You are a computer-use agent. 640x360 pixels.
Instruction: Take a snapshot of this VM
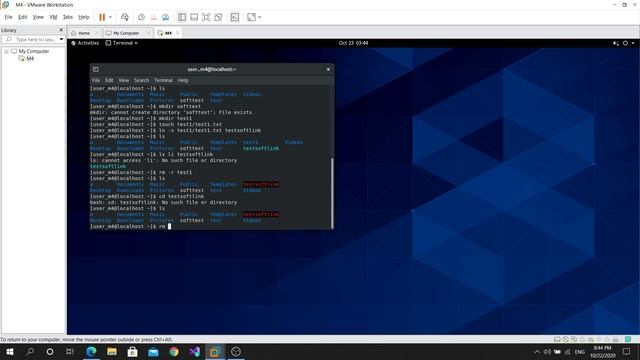(x=141, y=17)
